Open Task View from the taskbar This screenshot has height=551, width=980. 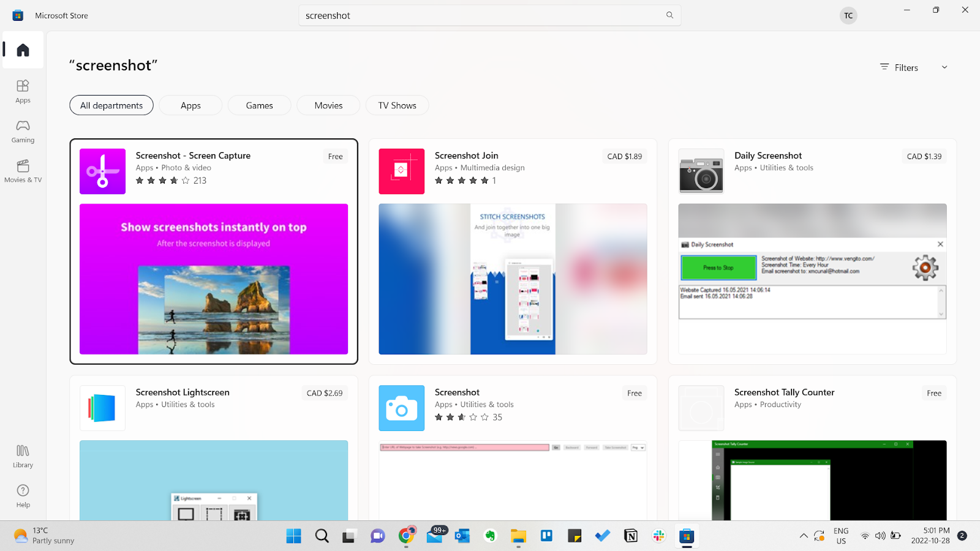click(x=349, y=536)
